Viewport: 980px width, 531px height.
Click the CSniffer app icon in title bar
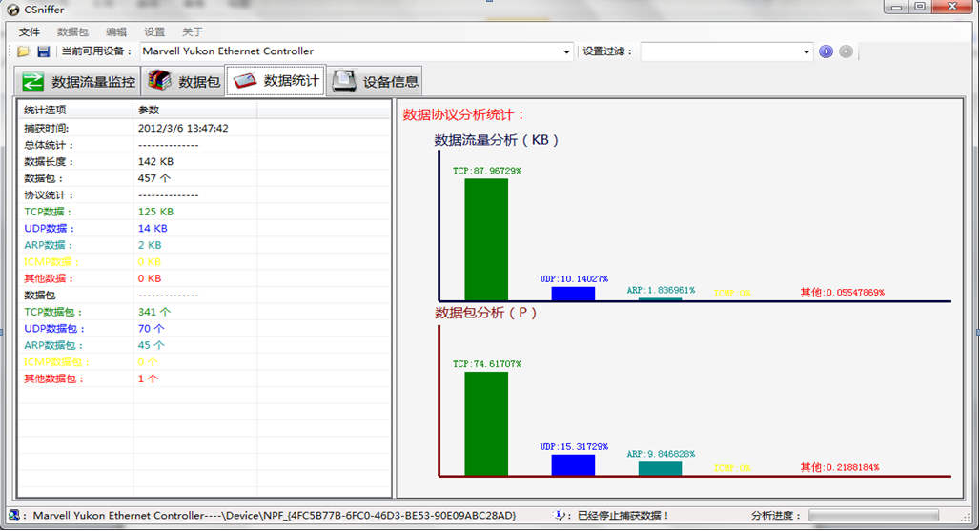click(x=12, y=10)
